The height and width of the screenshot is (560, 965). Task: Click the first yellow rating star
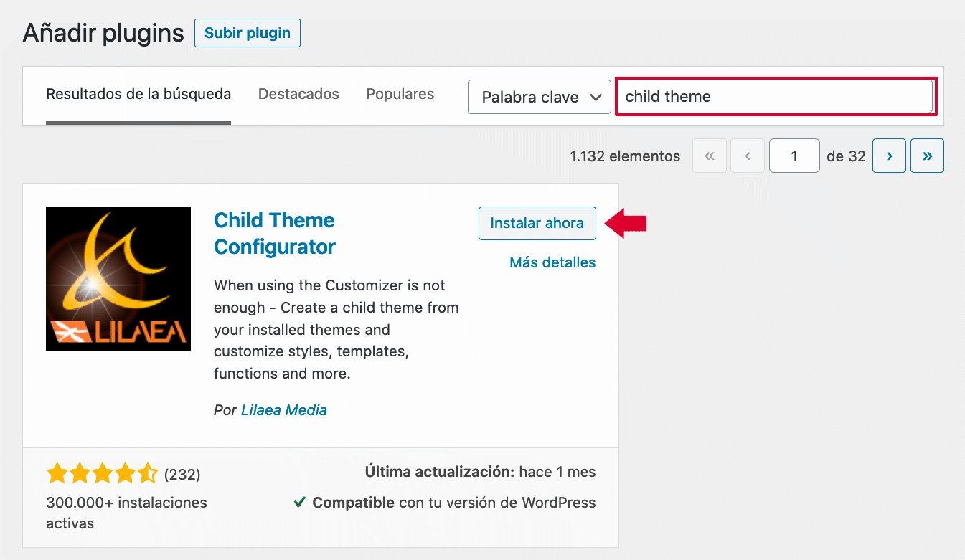57,473
